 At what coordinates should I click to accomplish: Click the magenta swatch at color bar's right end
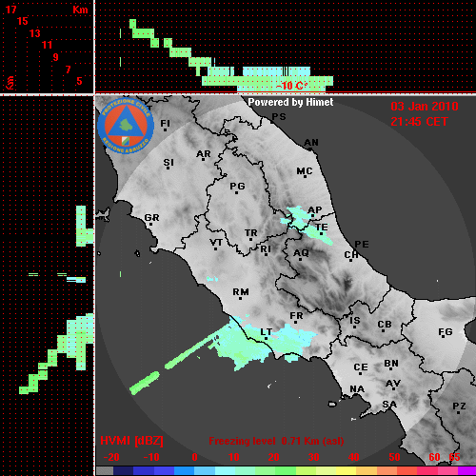click(x=466, y=471)
